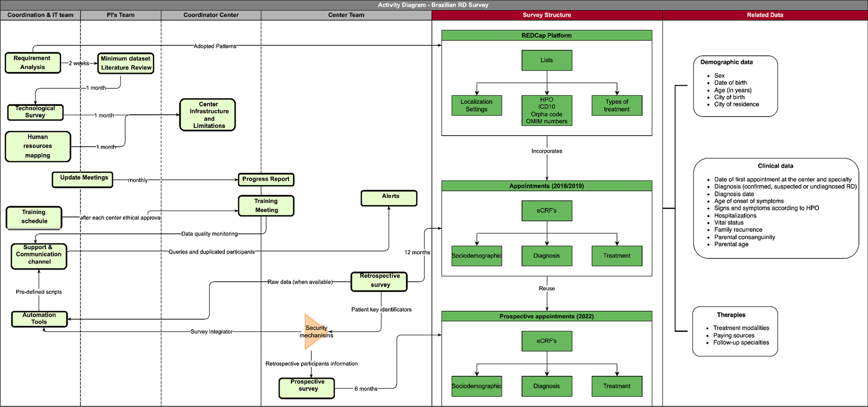The width and height of the screenshot is (868, 407).
Task: Click the Coordination & IT team lane header
Action: 40,15
